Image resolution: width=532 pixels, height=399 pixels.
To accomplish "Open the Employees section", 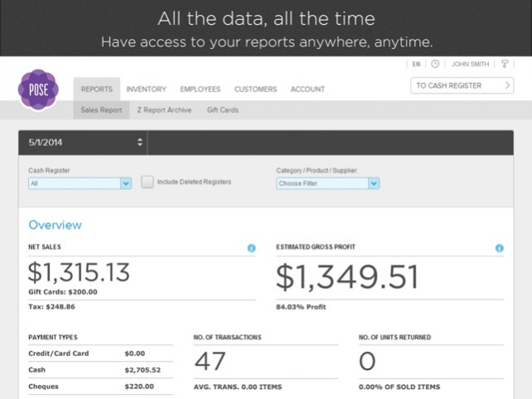I will coord(201,90).
